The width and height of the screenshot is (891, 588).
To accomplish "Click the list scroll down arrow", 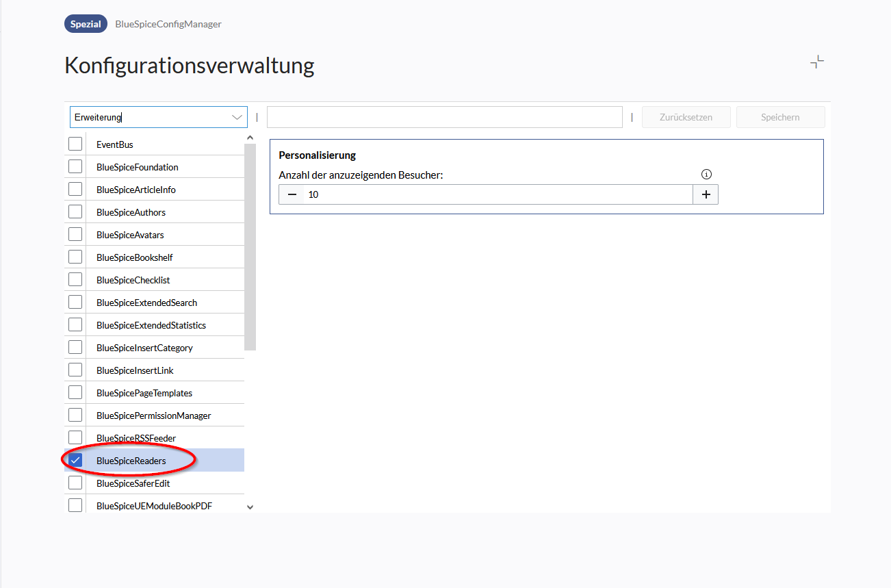I will point(250,507).
